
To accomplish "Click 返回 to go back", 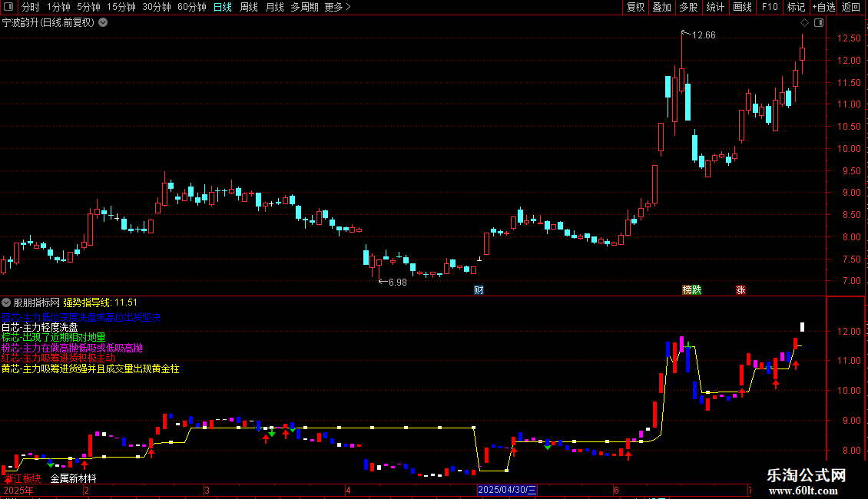I will (851, 7).
